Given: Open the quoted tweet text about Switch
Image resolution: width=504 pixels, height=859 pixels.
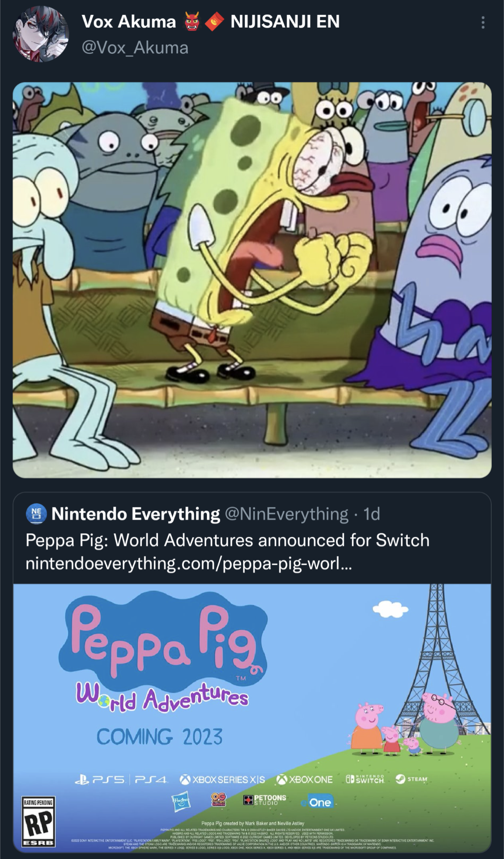Looking at the screenshot, I should click(x=227, y=540).
